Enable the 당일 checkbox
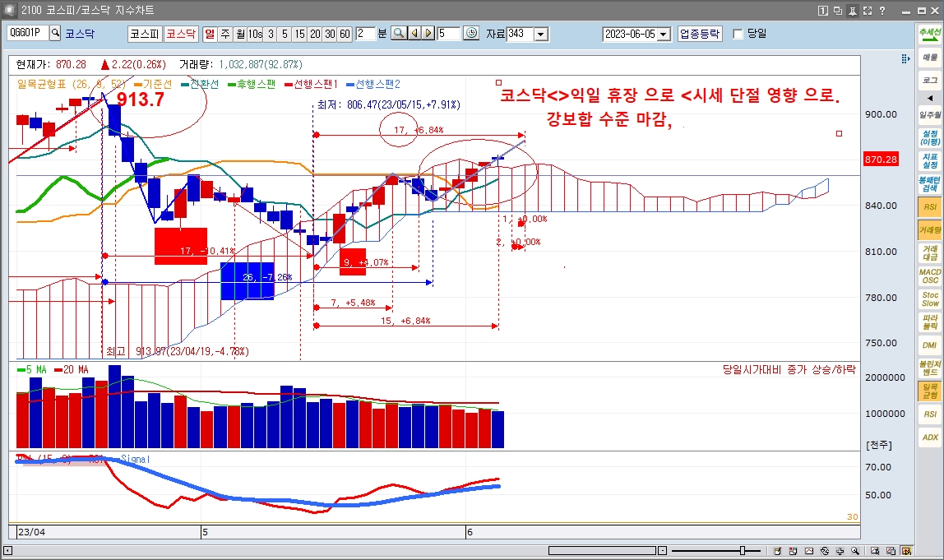The height and width of the screenshot is (560, 944). tap(738, 34)
